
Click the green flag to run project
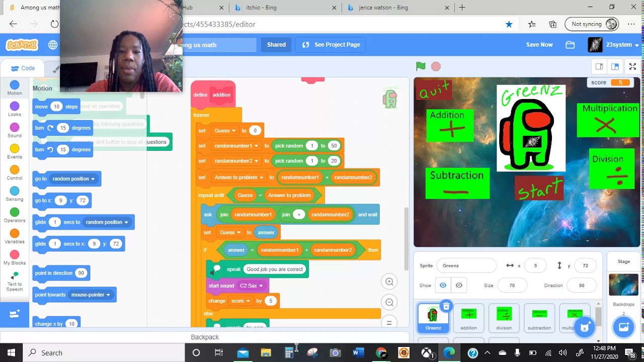421,66
